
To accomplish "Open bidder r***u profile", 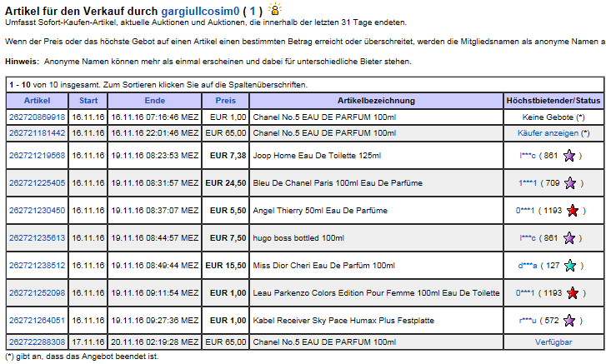I will coord(528,321).
